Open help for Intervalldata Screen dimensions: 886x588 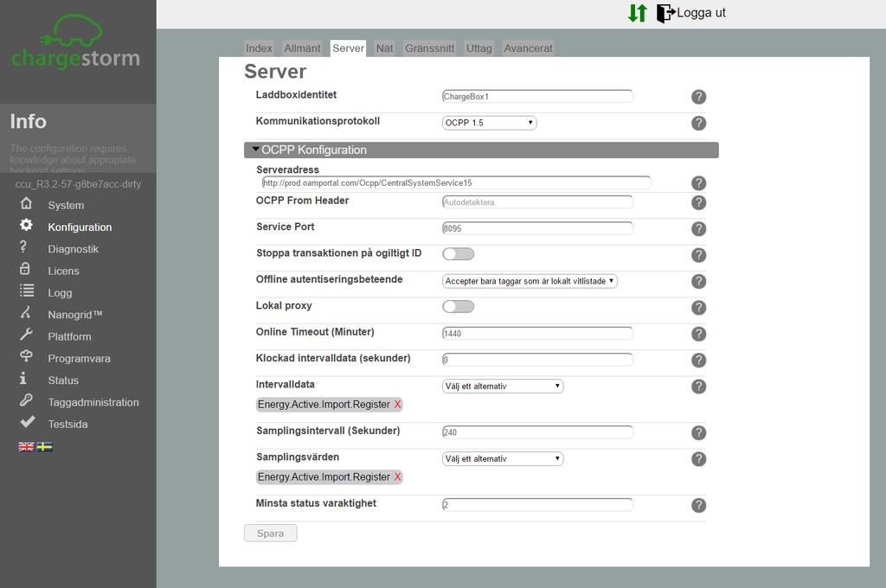pos(698,387)
